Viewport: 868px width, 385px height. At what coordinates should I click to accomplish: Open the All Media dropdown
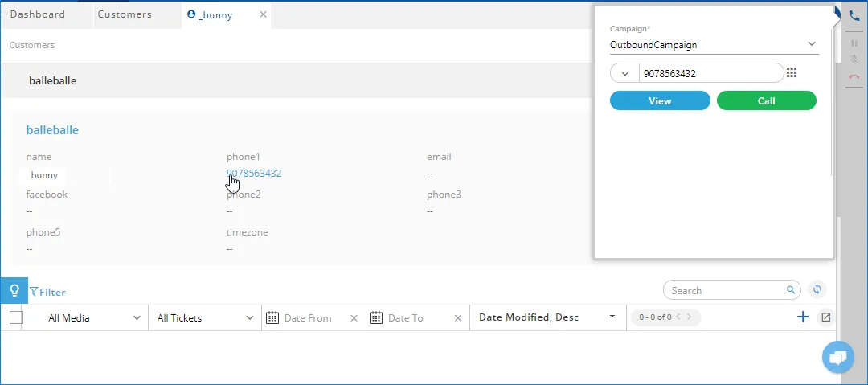(94, 318)
